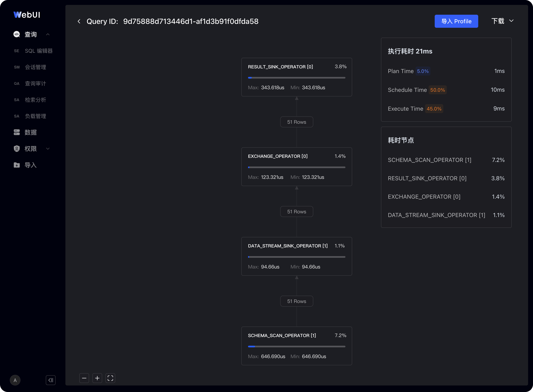Expand the 权限 menu chevron

48,149
